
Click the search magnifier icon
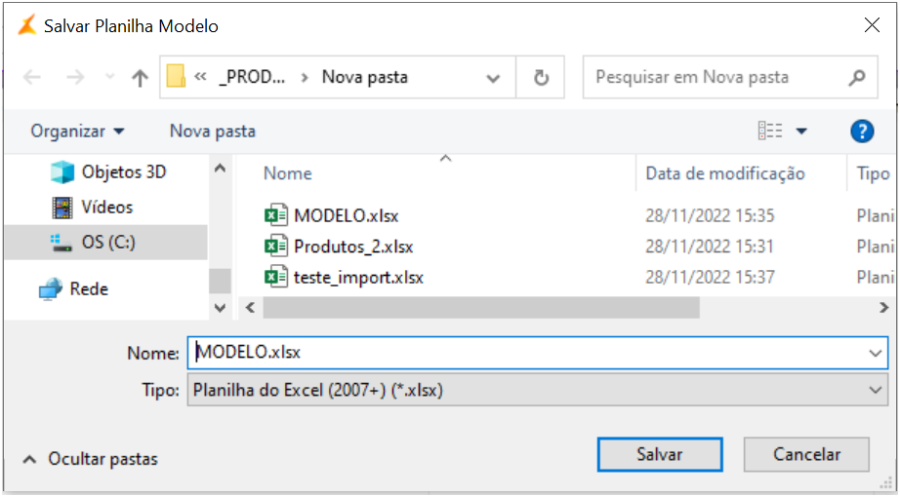(856, 77)
